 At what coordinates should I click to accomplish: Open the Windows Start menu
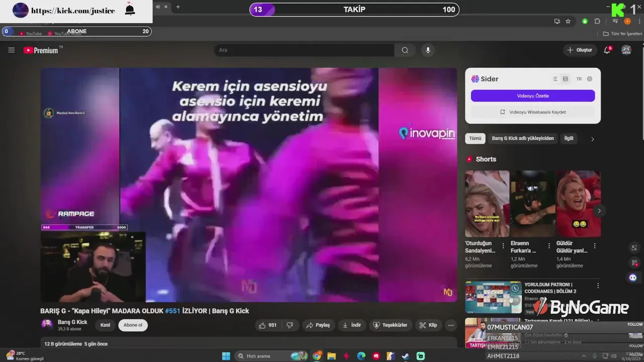[x=226, y=356]
